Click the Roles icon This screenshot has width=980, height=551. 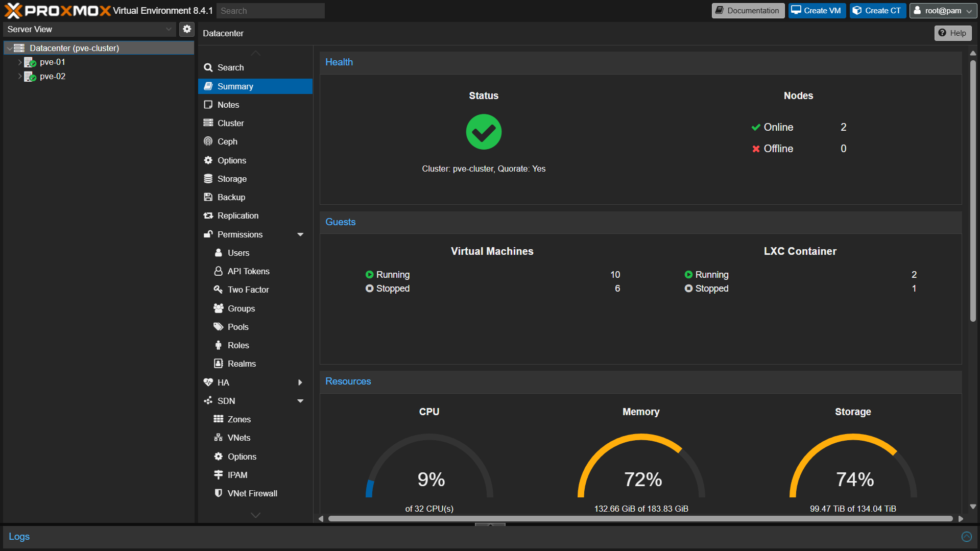[x=219, y=345]
